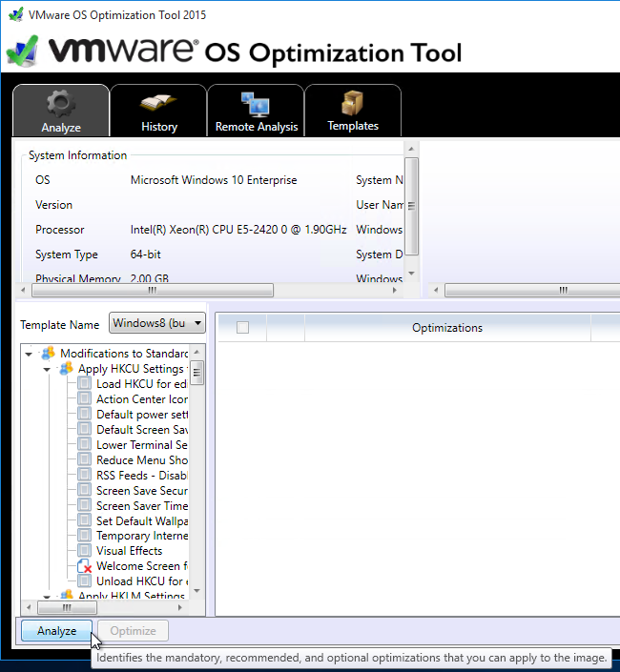
Task: Click the Lower Terminal Server item icon
Action: click(x=85, y=444)
